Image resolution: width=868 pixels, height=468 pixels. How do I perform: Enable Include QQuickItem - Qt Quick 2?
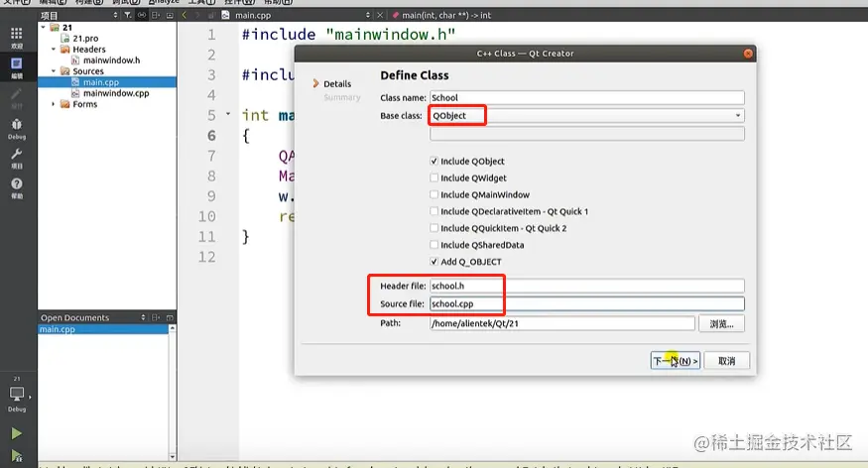click(x=434, y=228)
